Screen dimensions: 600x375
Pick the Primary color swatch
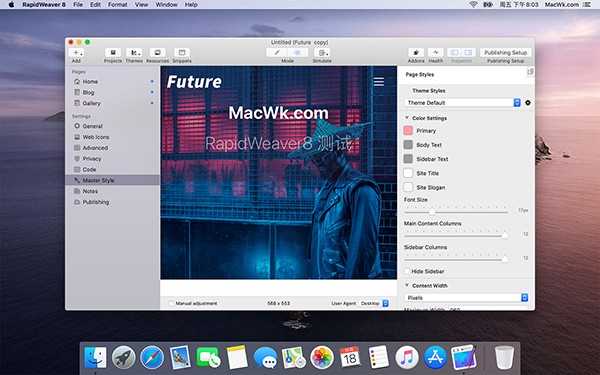point(408,130)
